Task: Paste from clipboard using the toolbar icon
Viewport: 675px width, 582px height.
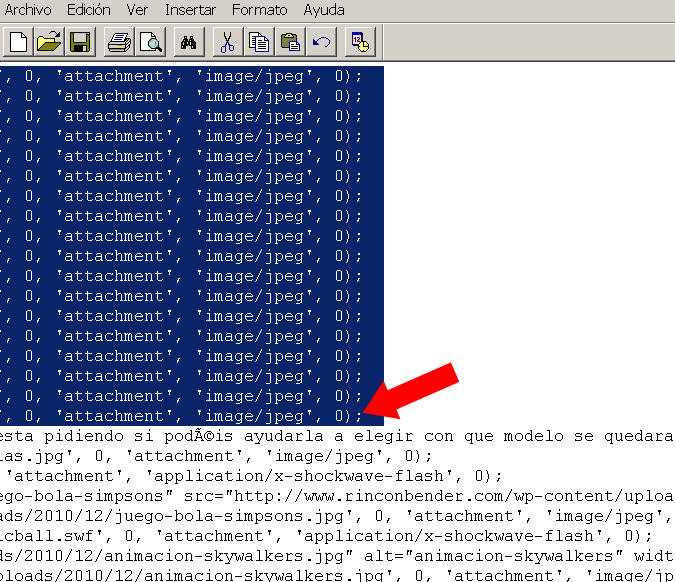Action: pyautogui.click(x=290, y=42)
